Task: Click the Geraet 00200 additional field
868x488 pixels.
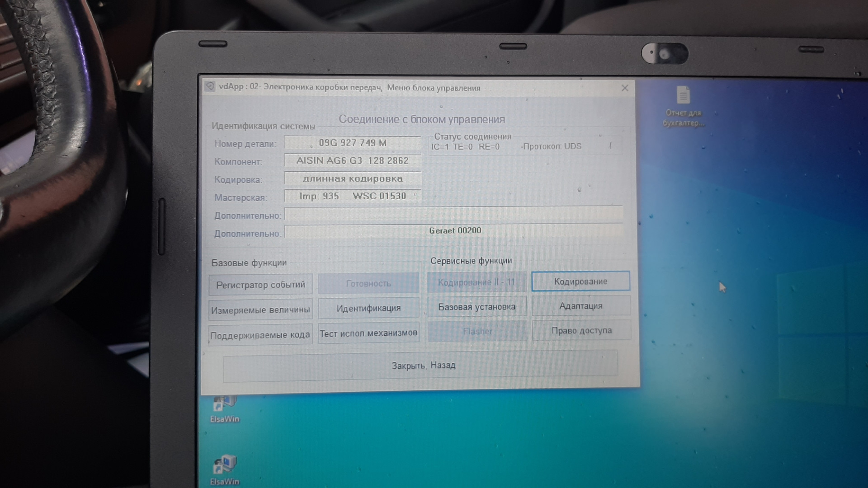Action: click(x=454, y=230)
